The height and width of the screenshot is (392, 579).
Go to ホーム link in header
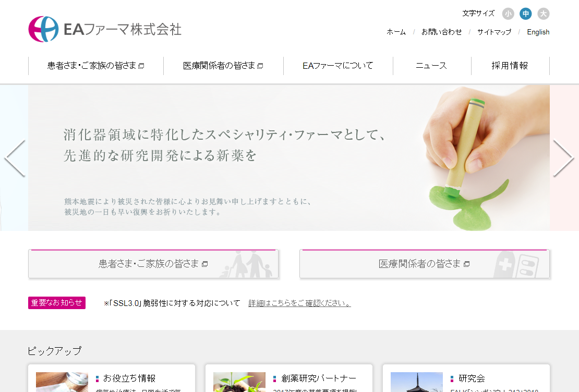pyautogui.click(x=396, y=32)
